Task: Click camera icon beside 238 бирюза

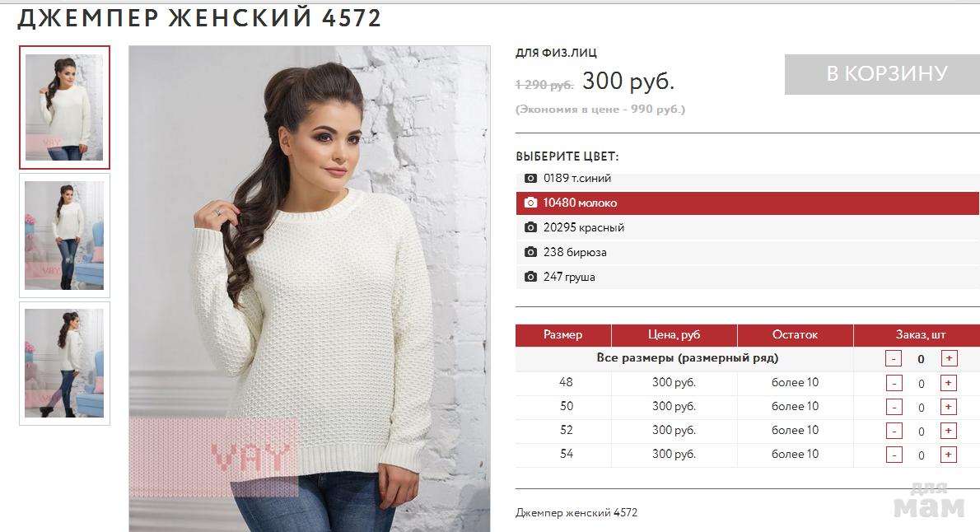Action: pyautogui.click(x=530, y=252)
